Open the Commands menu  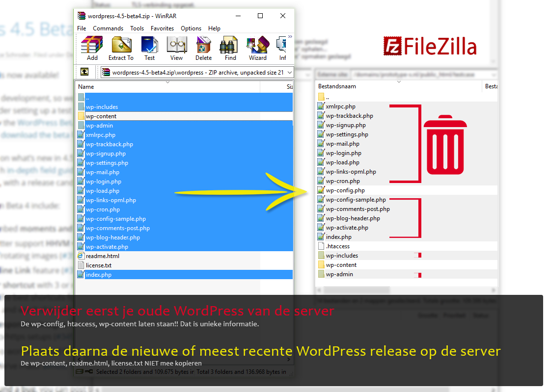pyautogui.click(x=108, y=28)
